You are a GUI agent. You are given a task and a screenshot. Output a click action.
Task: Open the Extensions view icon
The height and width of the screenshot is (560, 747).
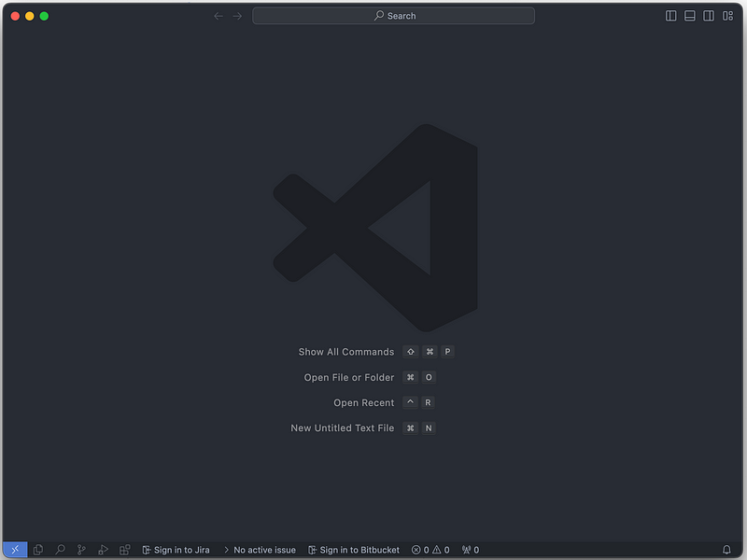point(125,550)
